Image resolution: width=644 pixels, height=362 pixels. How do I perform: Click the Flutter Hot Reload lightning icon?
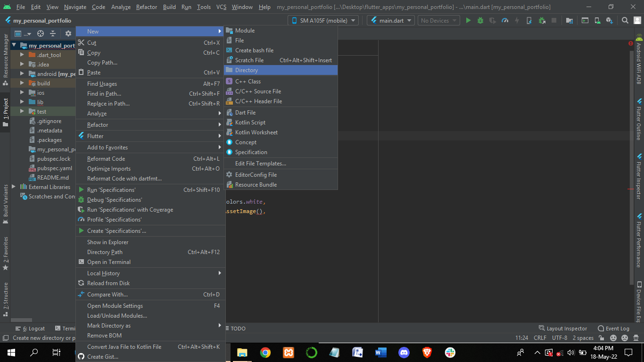(517, 20)
